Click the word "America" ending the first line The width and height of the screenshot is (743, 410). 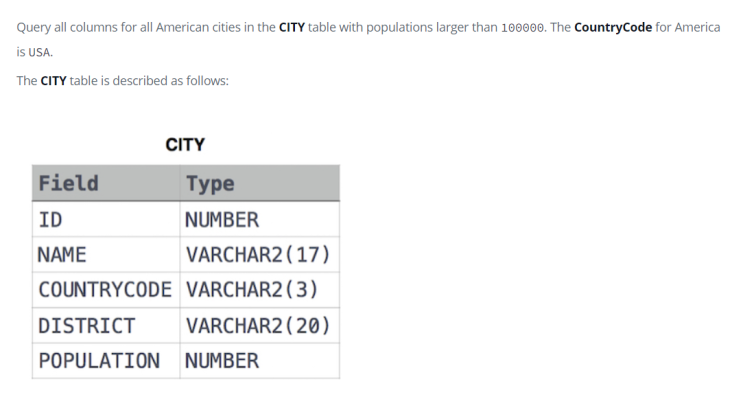coord(696,27)
